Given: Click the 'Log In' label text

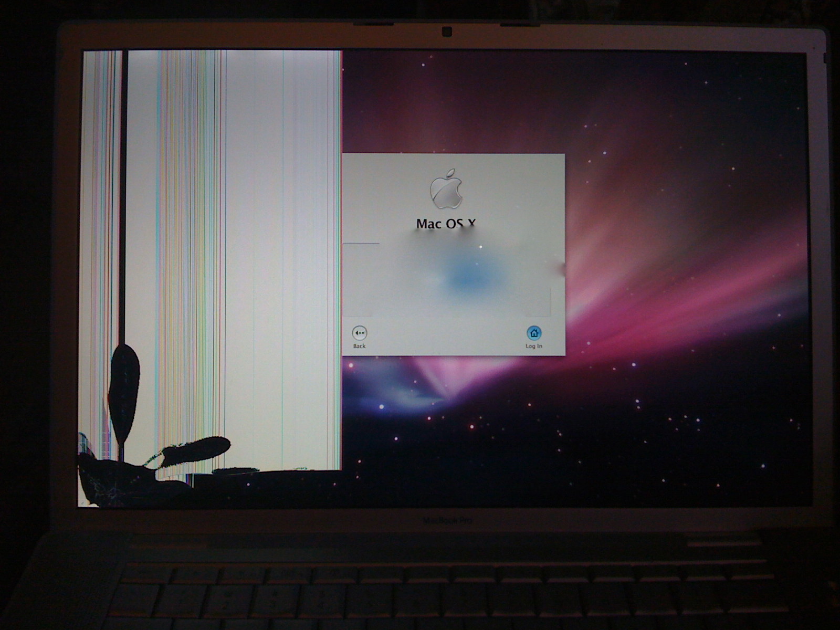Looking at the screenshot, I should click(x=534, y=346).
